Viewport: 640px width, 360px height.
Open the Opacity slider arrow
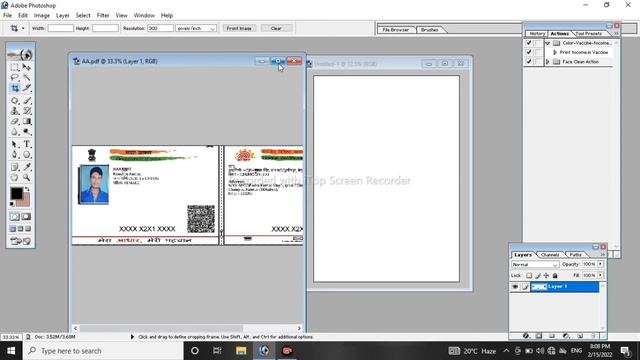coord(600,264)
